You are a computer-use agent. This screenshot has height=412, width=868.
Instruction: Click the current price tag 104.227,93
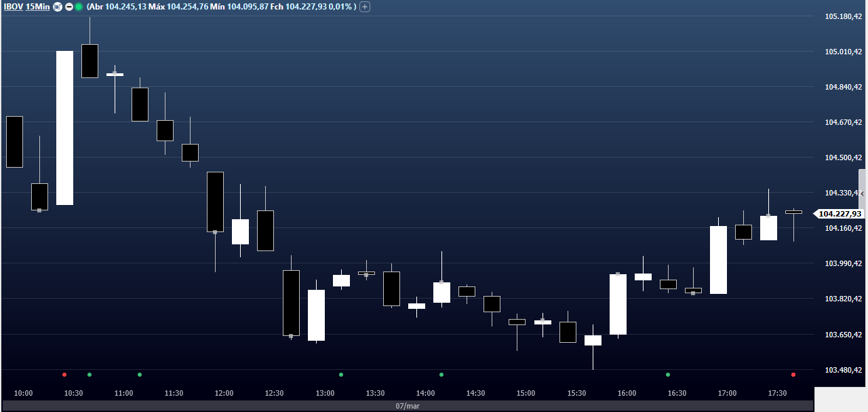[840, 214]
